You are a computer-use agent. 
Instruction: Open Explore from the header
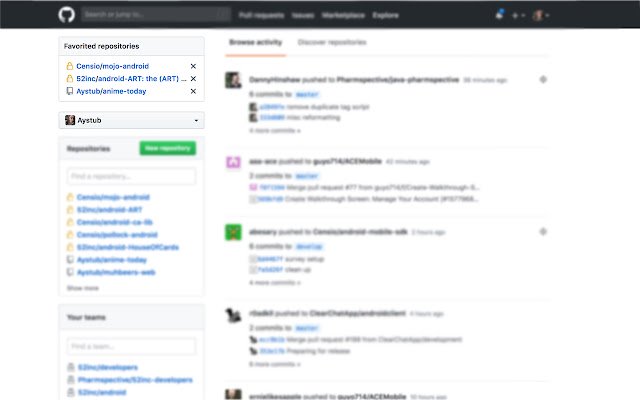(385, 15)
